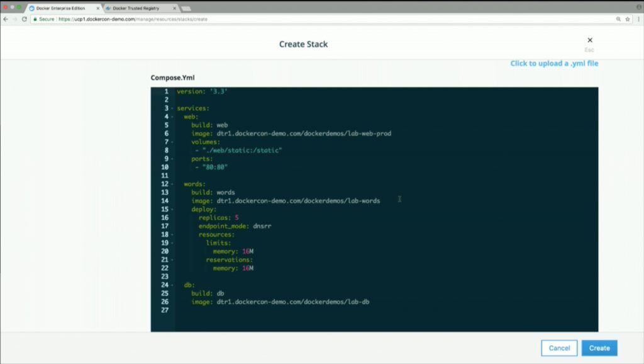Fold the limits block at line 19
644x364 pixels.
172,243
